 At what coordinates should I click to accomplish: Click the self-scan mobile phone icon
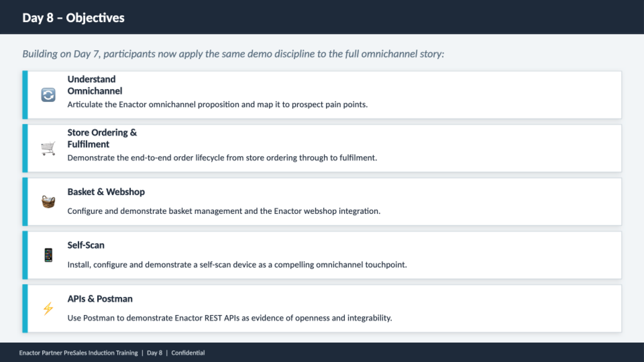pyautogui.click(x=48, y=255)
